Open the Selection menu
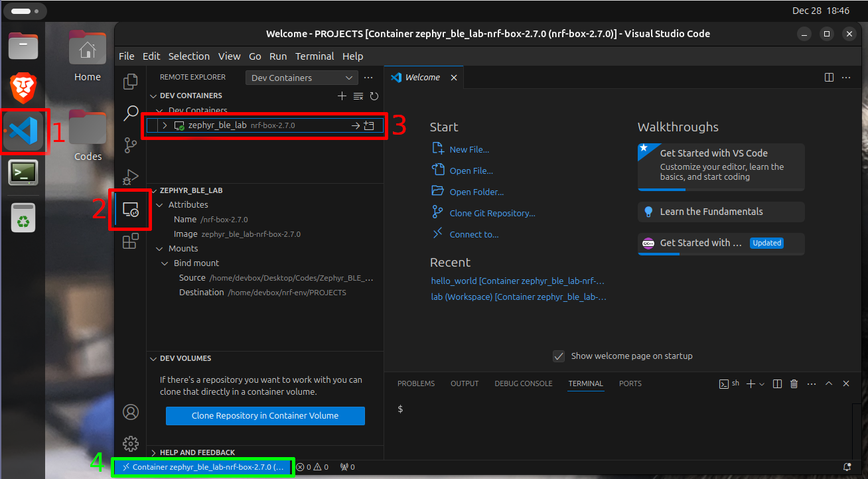The height and width of the screenshot is (479, 868). pyautogui.click(x=189, y=56)
